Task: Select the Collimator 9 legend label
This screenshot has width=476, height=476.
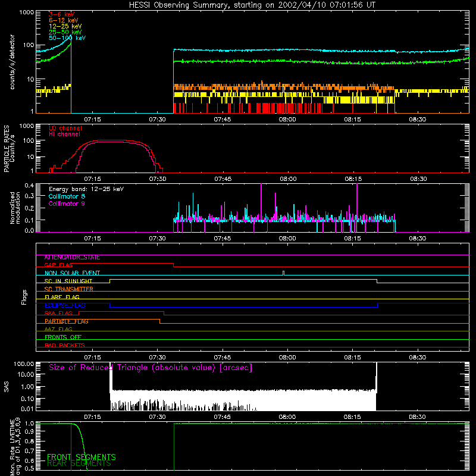Action: (x=67, y=203)
